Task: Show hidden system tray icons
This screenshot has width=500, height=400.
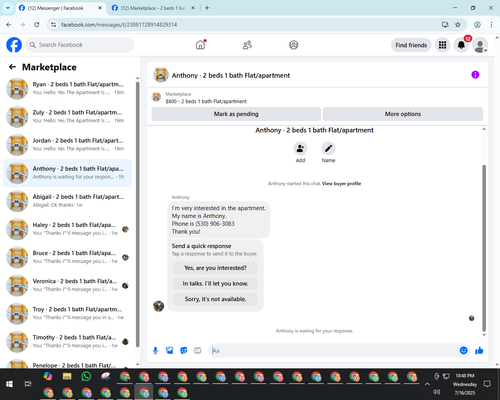Action: [427, 384]
